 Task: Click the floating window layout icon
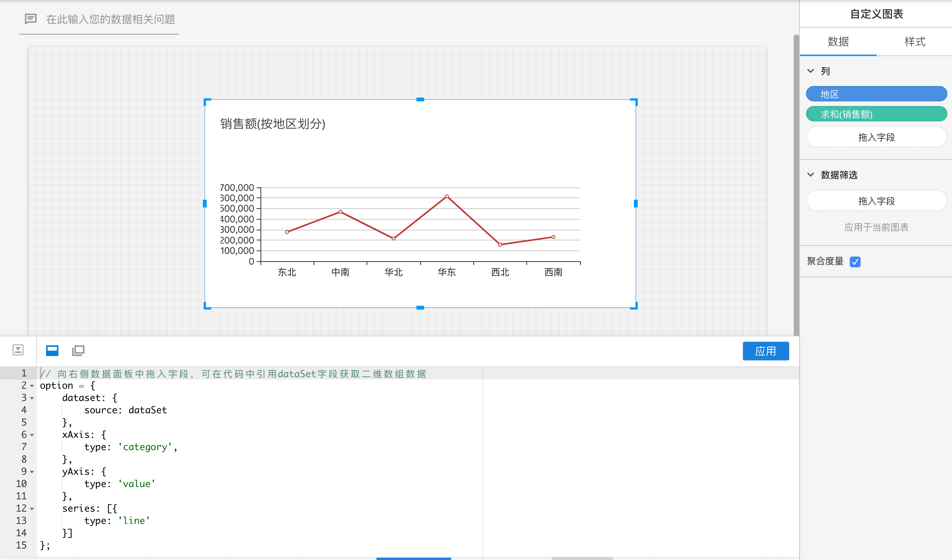pos(78,350)
